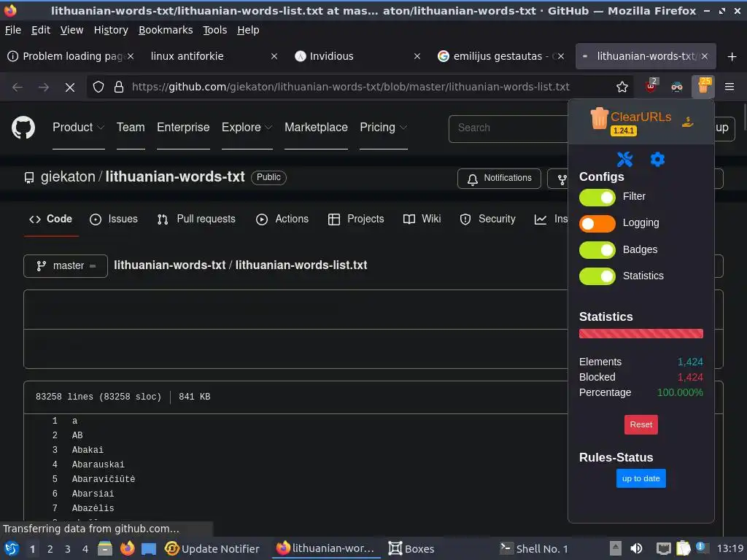Open the Shell No. 1 taskbar window
Viewport: 747px width, 560px height.
point(533,548)
